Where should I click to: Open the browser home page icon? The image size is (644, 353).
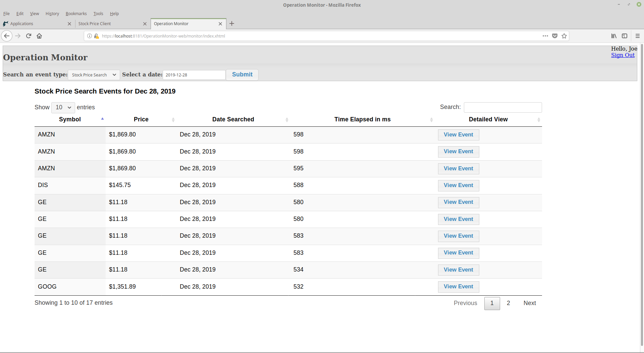click(x=39, y=36)
